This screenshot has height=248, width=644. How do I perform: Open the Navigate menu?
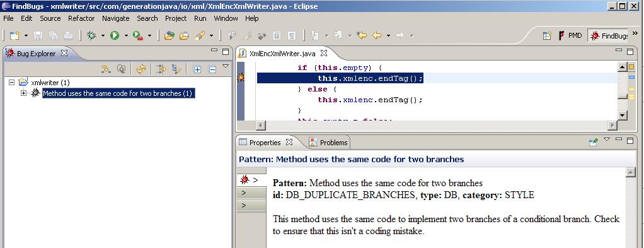coord(116,18)
